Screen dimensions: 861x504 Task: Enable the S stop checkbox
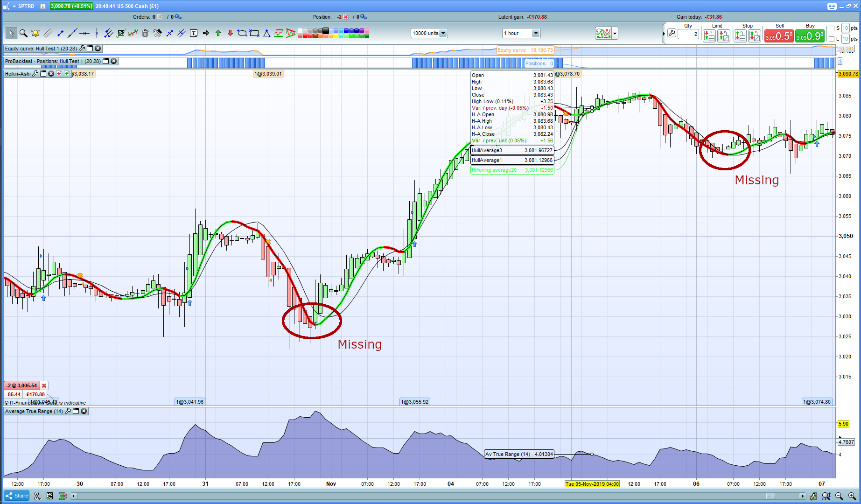coord(832,28)
